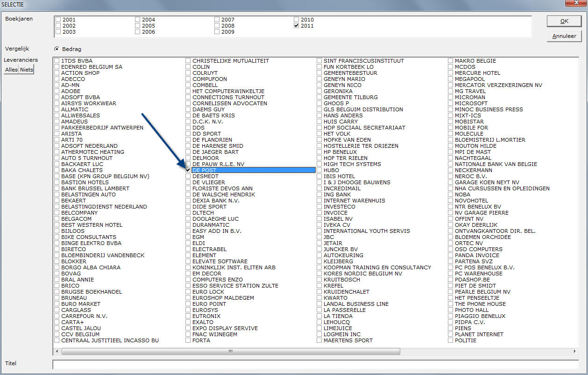Select the MERCATOR VERZEKERINGEN NV label
This screenshot has height=375, width=588.
coord(499,85)
